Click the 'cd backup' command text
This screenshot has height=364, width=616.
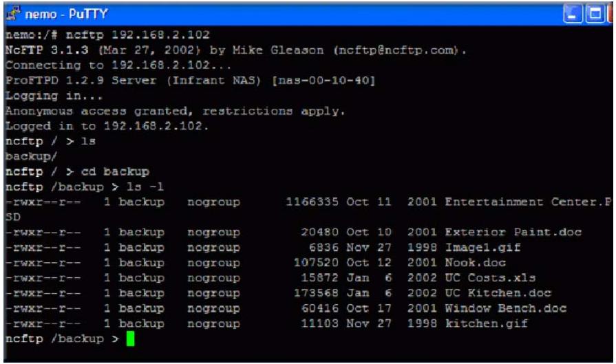point(115,171)
